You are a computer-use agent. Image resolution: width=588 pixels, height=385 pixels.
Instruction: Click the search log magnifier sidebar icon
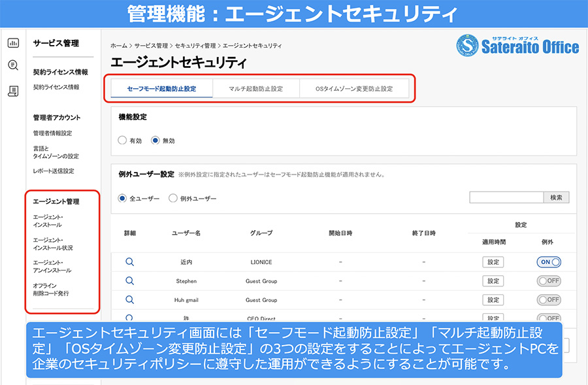pos(13,65)
